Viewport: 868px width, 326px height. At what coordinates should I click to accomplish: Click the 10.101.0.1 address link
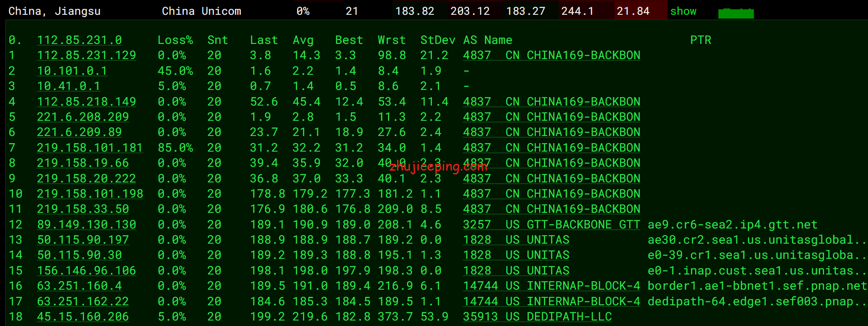[x=72, y=71]
